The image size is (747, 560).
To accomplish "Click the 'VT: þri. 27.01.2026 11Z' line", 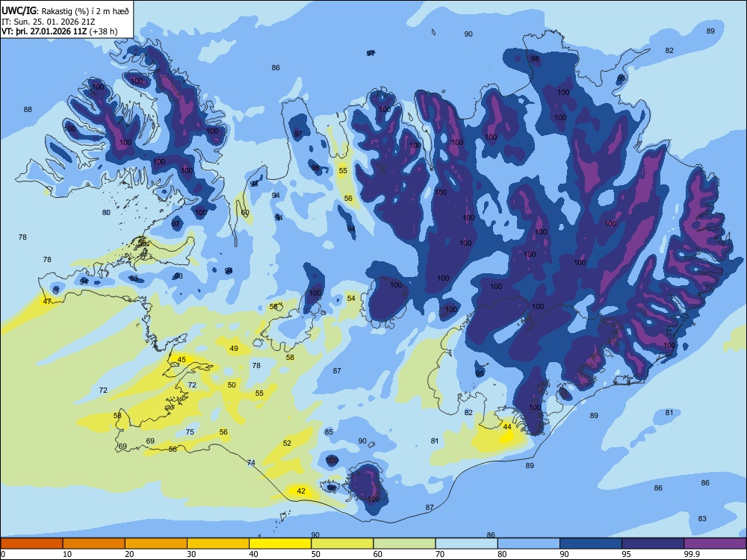I will (x=44, y=32).
